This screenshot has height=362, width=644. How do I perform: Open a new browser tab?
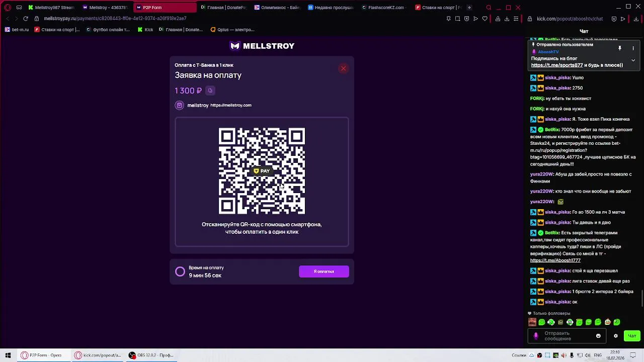[x=469, y=8]
